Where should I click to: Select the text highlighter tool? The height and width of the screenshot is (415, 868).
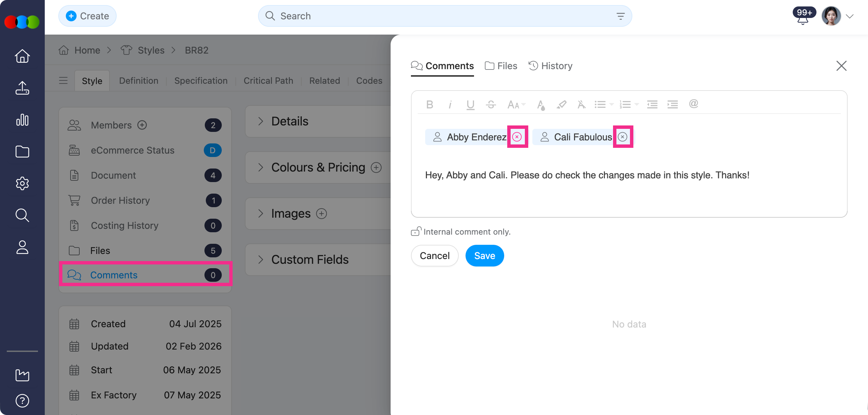coord(561,104)
